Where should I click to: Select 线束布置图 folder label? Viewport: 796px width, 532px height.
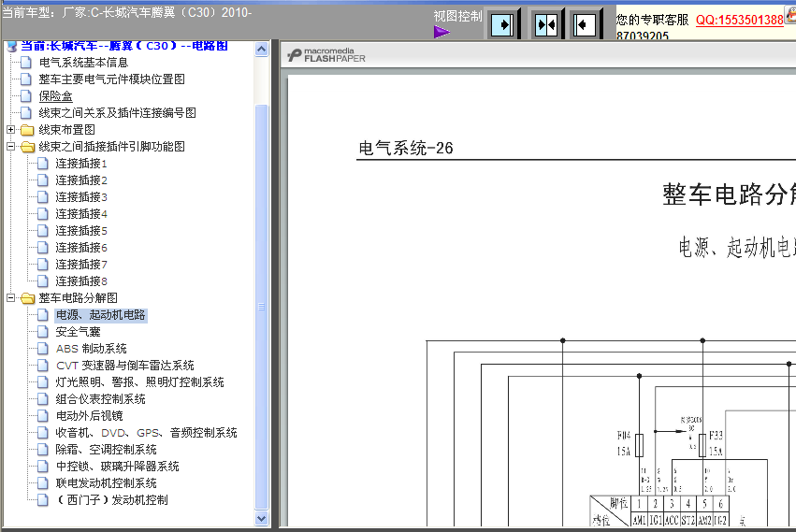(x=67, y=129)
